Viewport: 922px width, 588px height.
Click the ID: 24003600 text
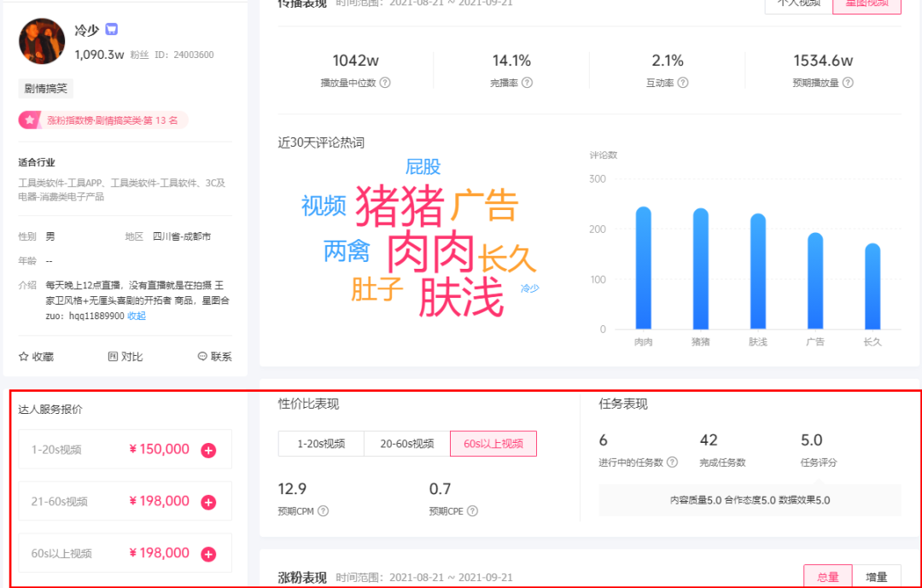[x=184, y=55]
